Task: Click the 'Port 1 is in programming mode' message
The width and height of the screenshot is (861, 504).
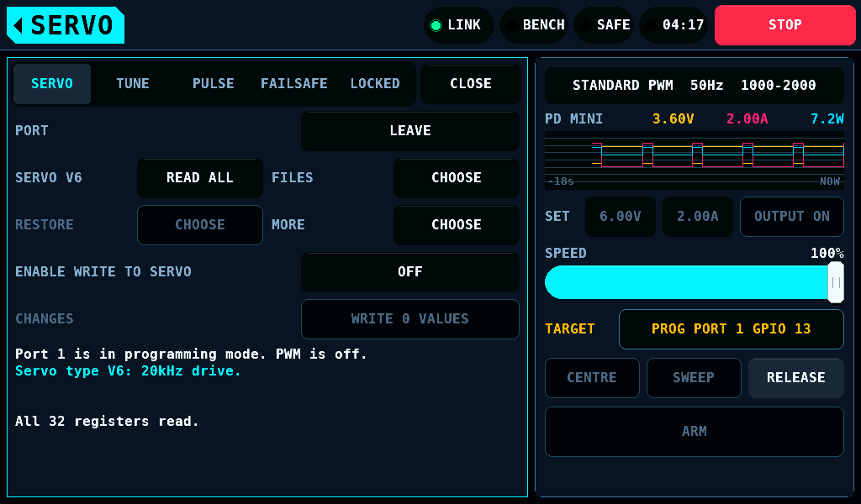Action: click(x=191, y=354)
